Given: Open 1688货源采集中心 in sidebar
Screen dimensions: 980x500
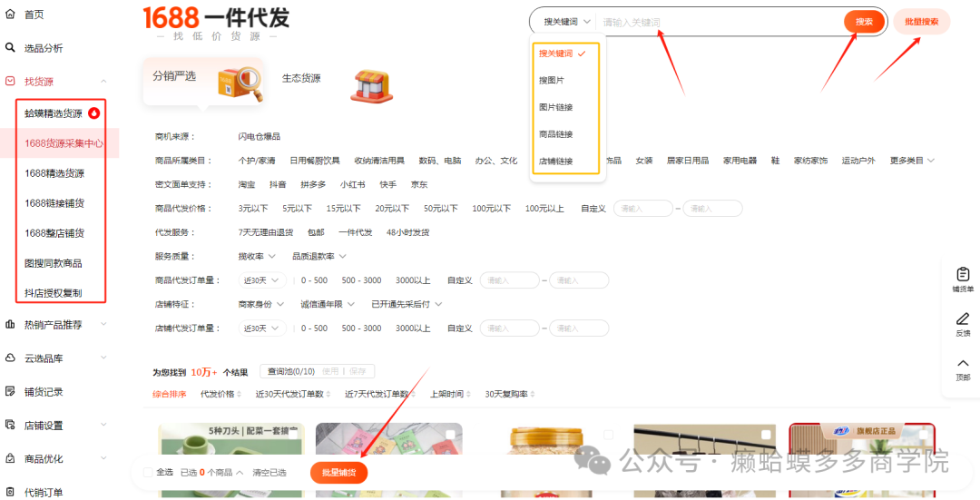Looking at the screenshot, I should coord(64,143).
